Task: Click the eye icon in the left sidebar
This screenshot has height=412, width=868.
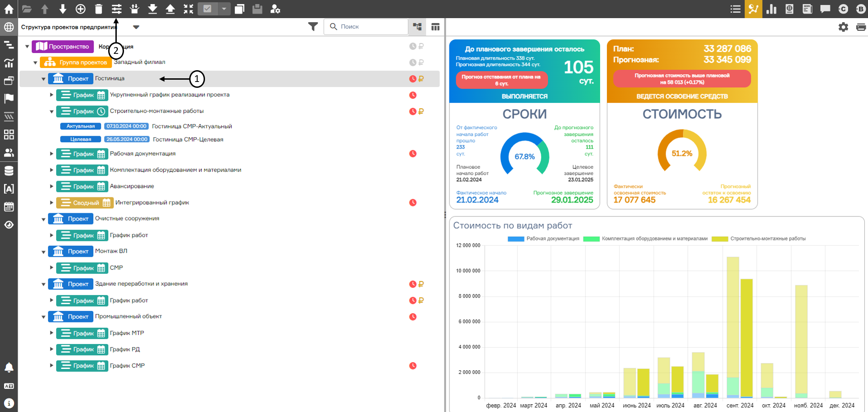Action: point(9,225)
